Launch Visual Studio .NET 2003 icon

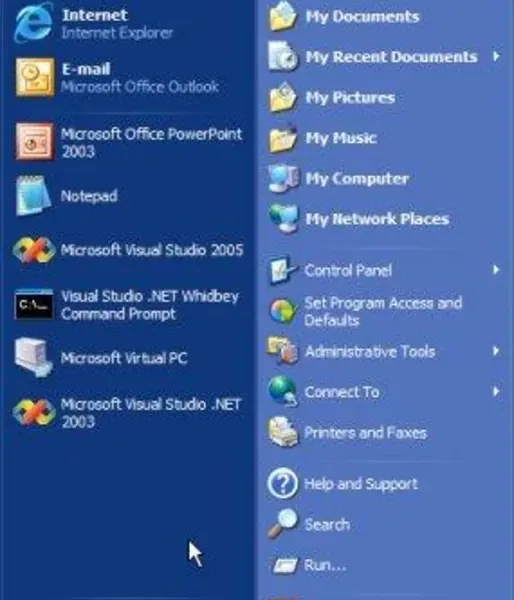[x=34, y=412]
